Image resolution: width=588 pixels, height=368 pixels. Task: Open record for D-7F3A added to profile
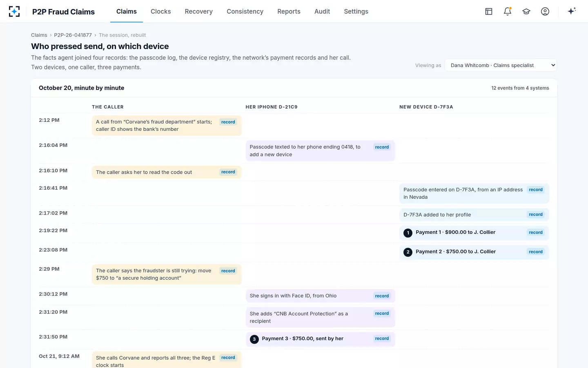536,215
